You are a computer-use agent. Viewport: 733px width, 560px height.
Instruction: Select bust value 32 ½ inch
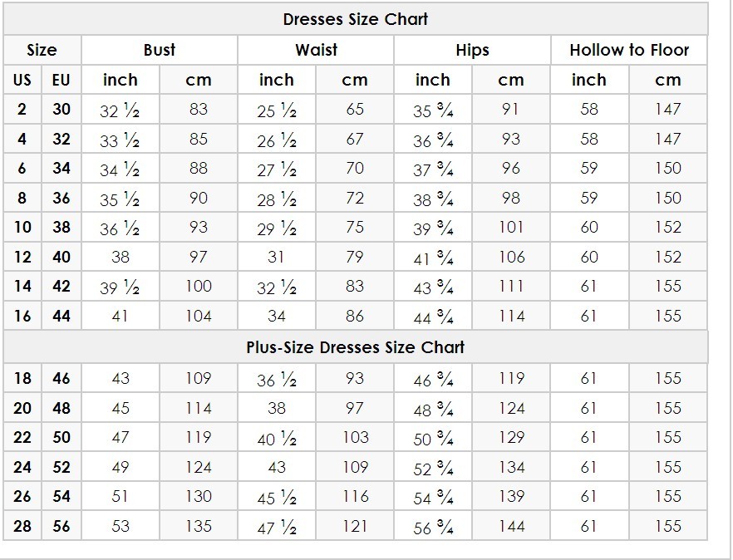121,111
